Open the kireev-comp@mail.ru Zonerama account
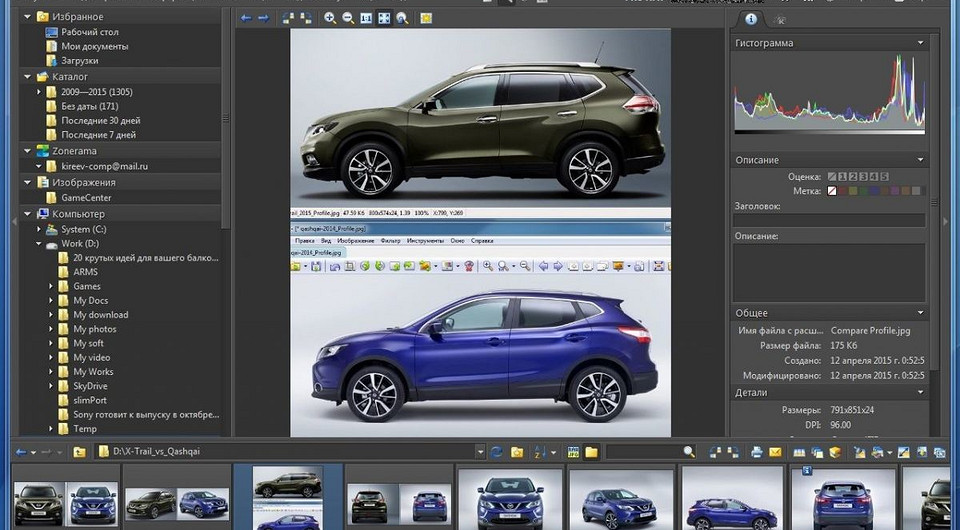Image resolution: width=960 pixels, height=530 pixels. pos(104,166)
